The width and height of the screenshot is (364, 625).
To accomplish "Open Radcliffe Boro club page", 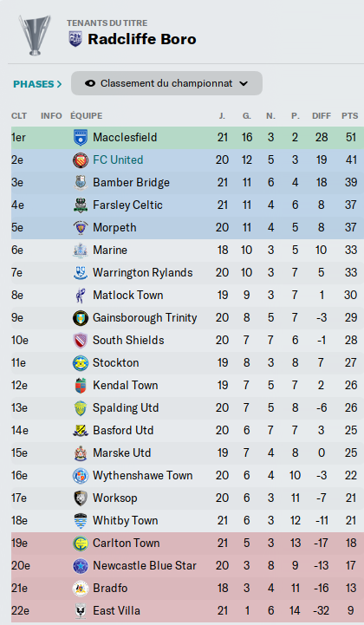I will tap(142, 39).
